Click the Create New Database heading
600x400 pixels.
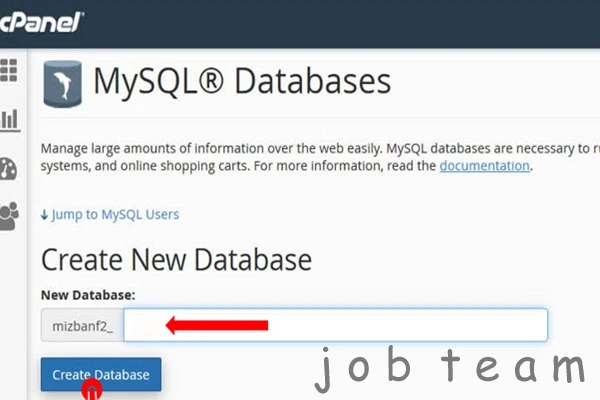tap(176, 260)
